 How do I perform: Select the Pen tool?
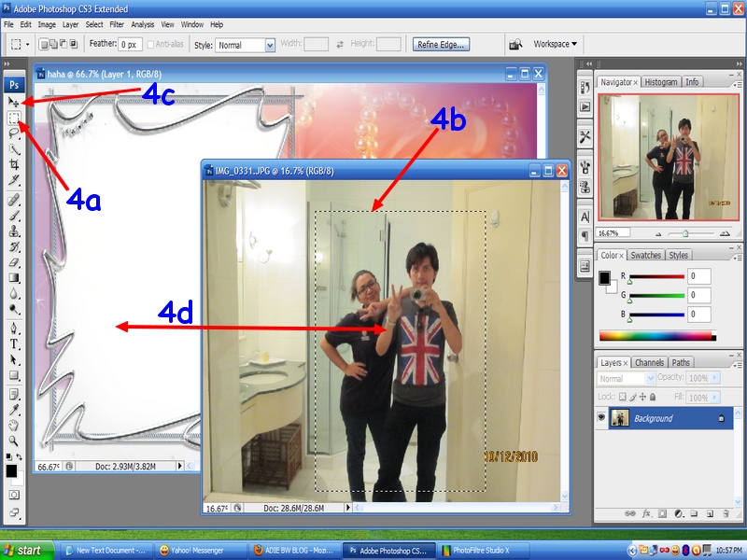click(x=14, y=329)
